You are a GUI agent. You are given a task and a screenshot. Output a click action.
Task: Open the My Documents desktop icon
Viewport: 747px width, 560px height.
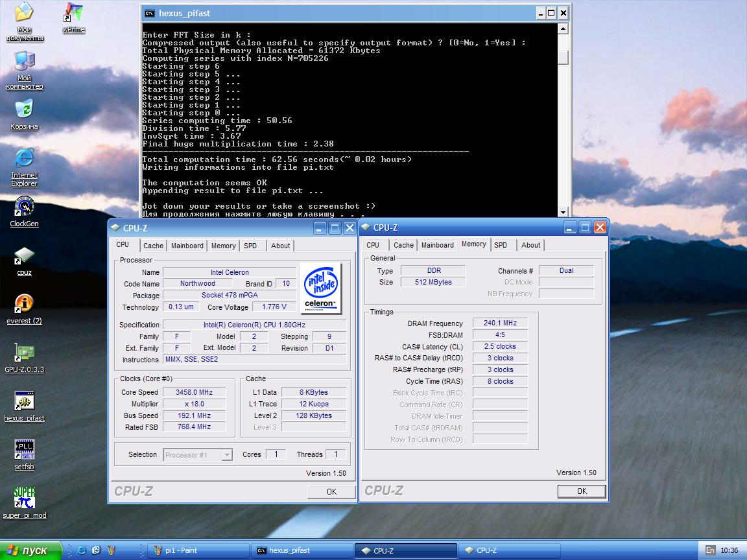coord(24,21)
